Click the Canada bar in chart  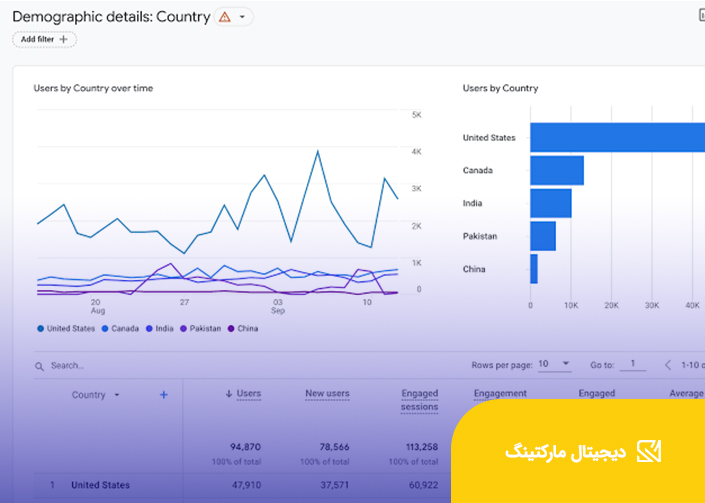coord(557,170)
